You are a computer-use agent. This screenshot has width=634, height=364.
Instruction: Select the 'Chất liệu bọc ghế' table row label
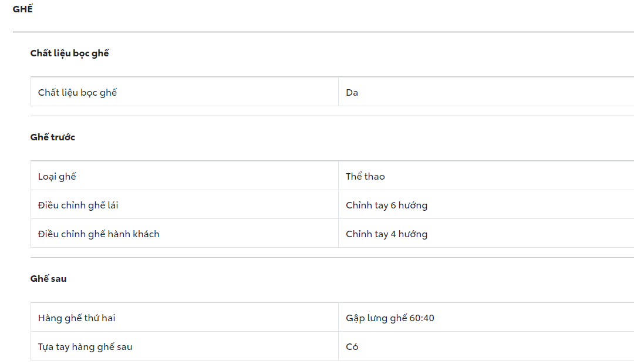pyautogui.click(x=77, y=93)
